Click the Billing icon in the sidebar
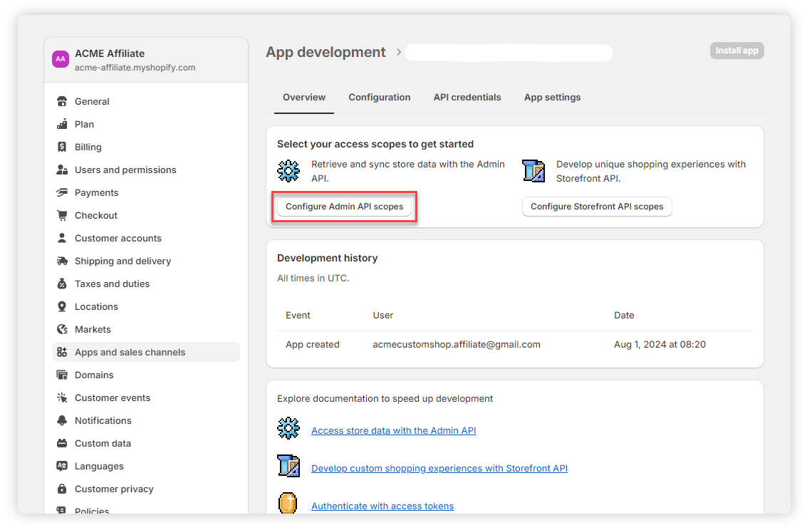 [62, 147]
